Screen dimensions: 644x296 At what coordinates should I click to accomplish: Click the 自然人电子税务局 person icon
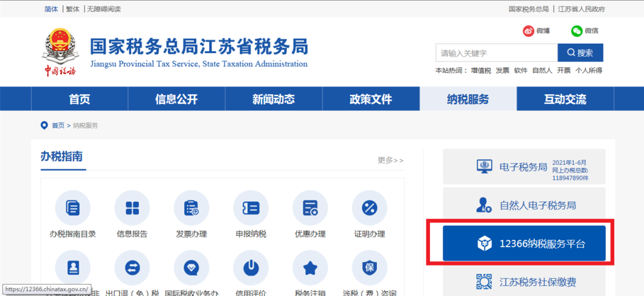484,205
